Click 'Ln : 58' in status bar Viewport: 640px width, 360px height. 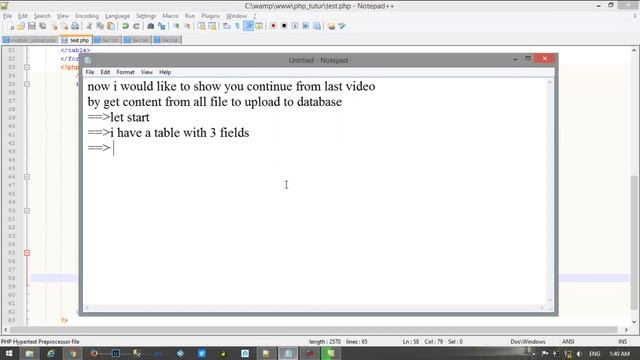[411, 342]
